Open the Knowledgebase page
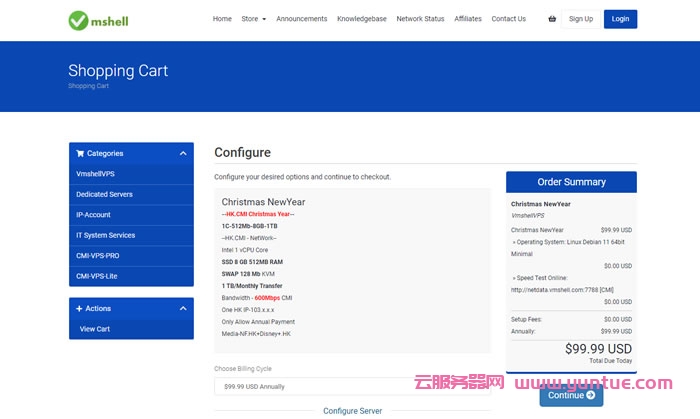The height and width of the screenshot is (419, 700). [361, 19]
